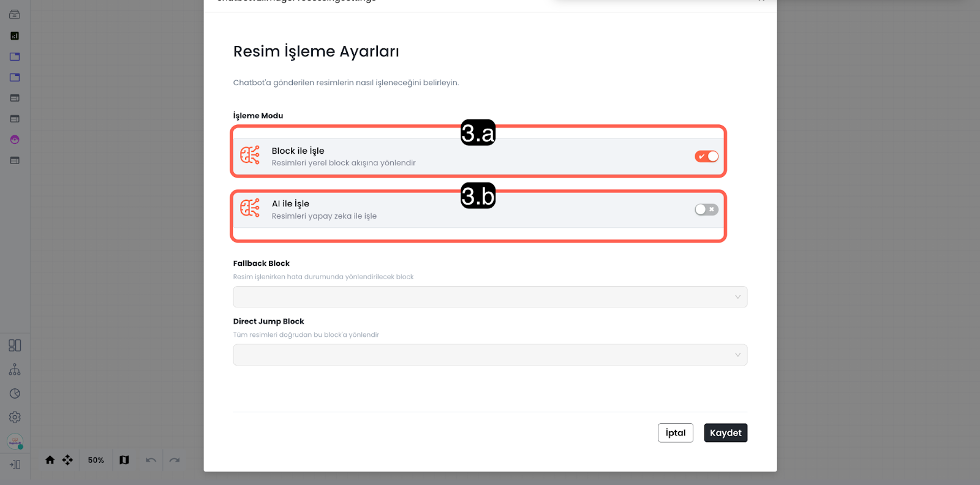Open the dashboard layout icon in the sidebar
The width and height of the screenshot is (980, 485).
click(x=15, y=345)
